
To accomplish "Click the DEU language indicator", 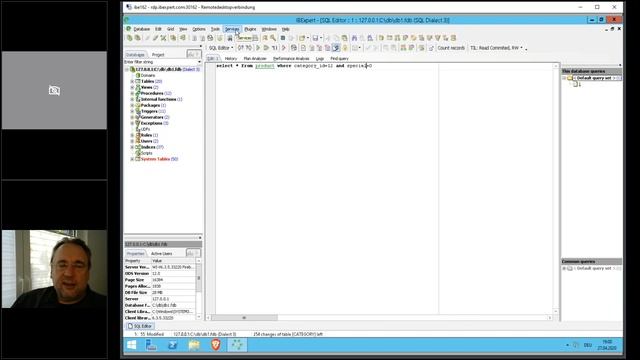I will coord(587,345).
